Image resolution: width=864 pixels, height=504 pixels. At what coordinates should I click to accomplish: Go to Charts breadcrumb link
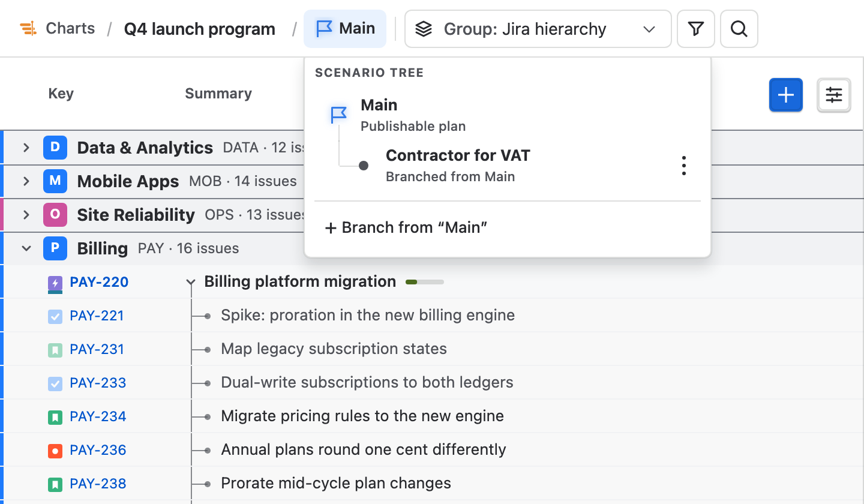coord(70,29)
